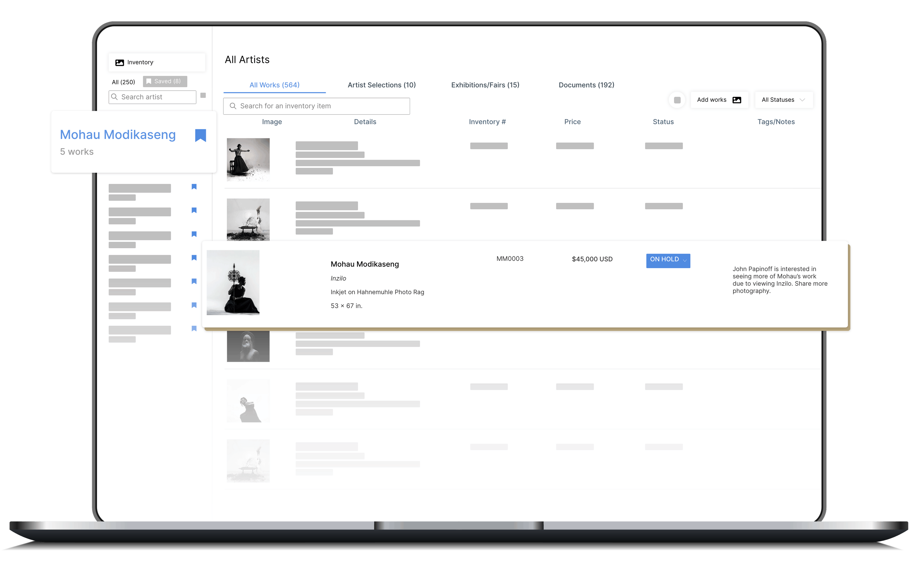Viewport: 924px width, 572px height.
Task: Click the round gray button beside Add works
Action: pyautogui.click(x=677, y=100)
